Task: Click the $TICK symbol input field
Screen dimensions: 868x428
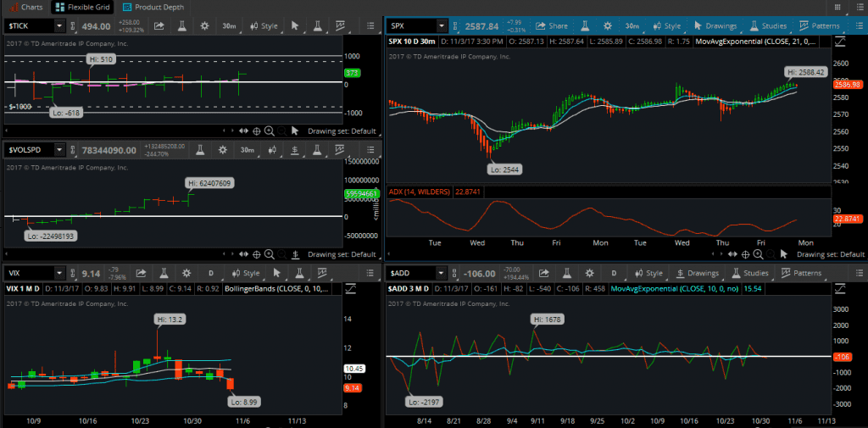Action: 30,25
